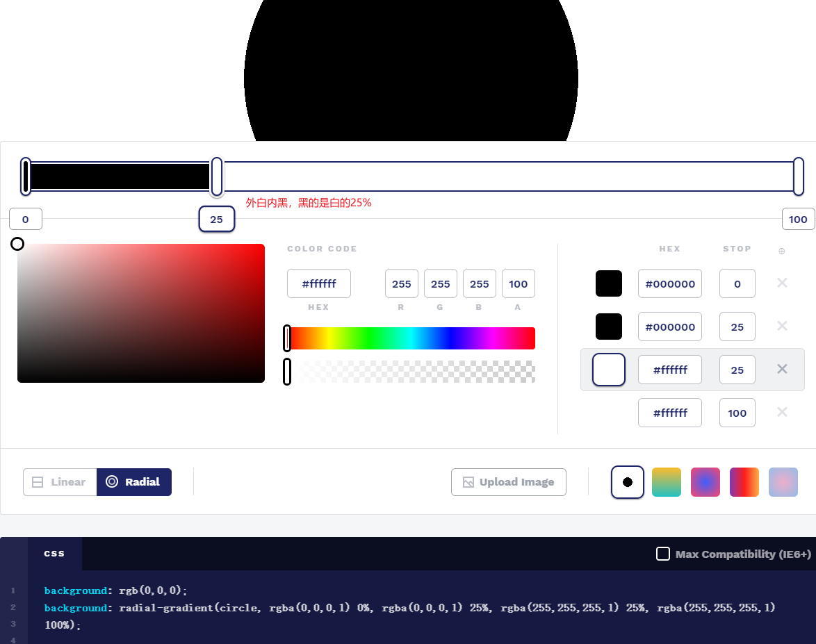This screenshot has height=644, width=816.
Task: Click the radial-gradient CSS code line
Action: pyautogui.click(x=409, y=616)
